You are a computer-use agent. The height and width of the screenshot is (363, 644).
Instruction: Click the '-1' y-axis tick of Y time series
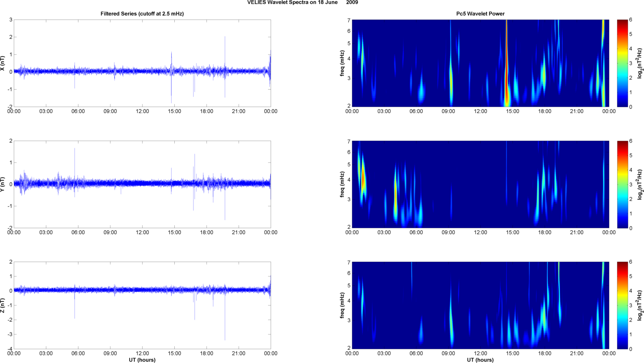point(9,206)
